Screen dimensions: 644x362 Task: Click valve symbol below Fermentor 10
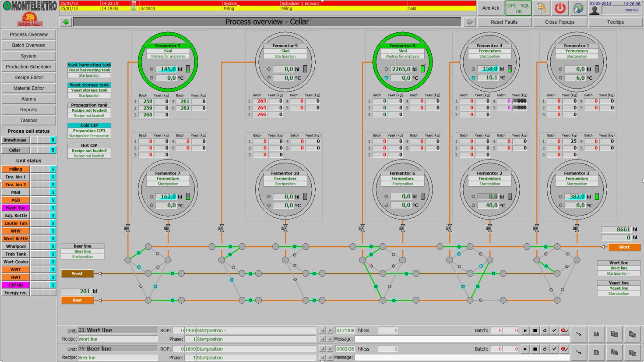click(285, 228)
